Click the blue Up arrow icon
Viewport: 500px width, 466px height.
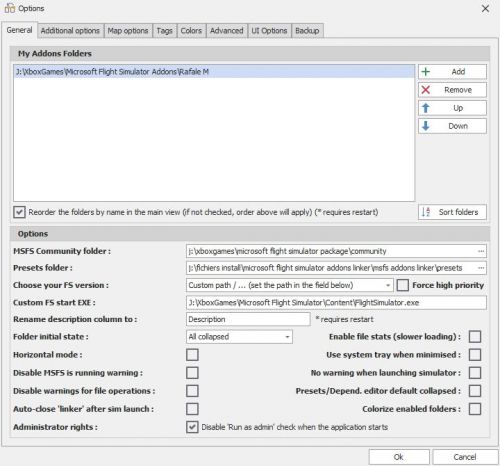(x=426, y=108)
